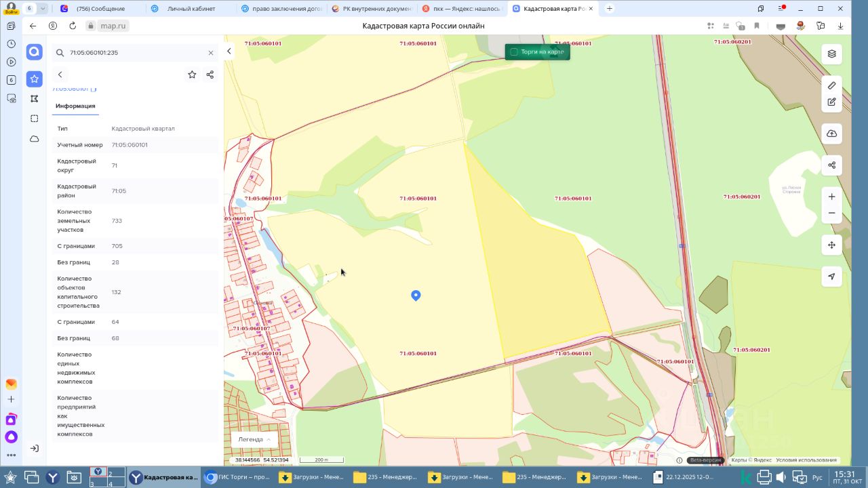Open the browser tab group dropdown
This screenshot has height=488, width=868.
tap(43, 9)
